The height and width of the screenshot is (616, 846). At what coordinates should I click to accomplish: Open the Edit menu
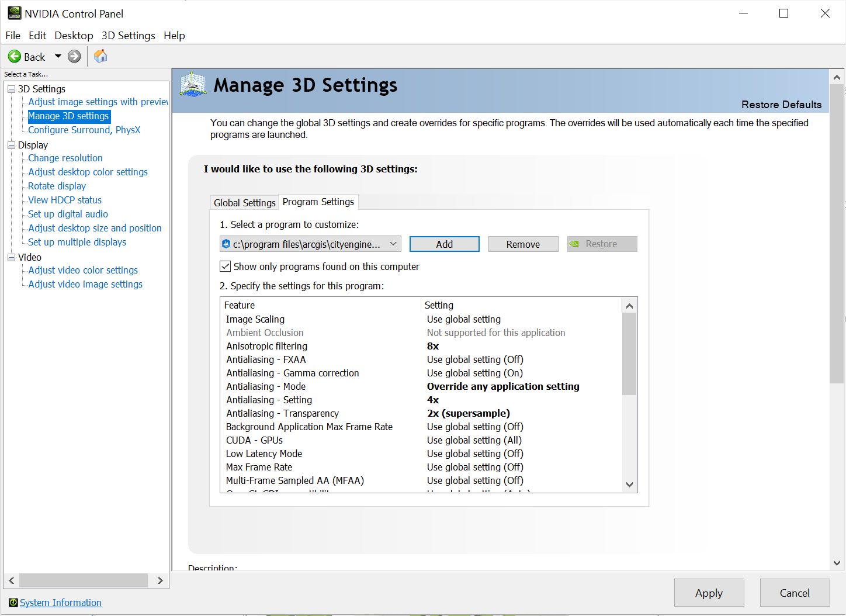click(37, 36)
